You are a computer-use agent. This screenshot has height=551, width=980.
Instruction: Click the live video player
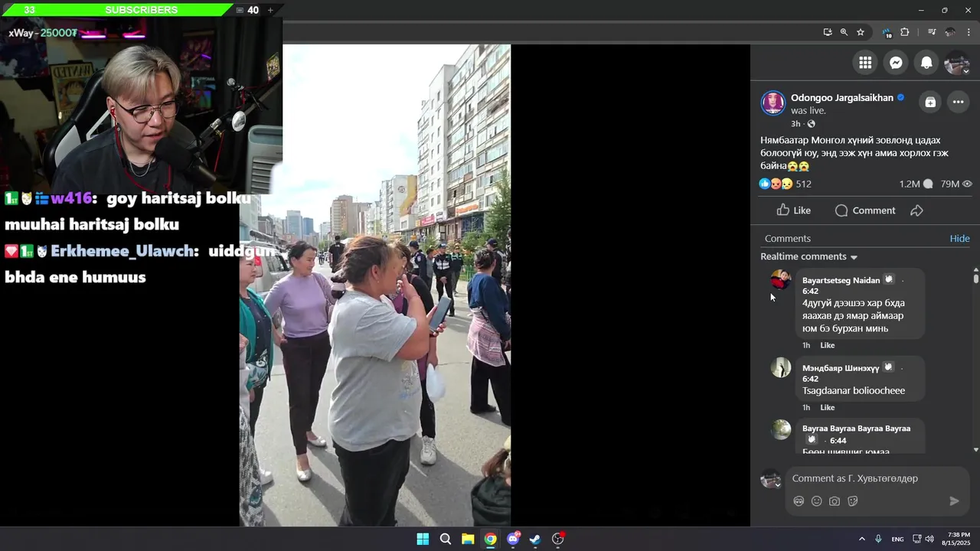[x=375, y=285]
